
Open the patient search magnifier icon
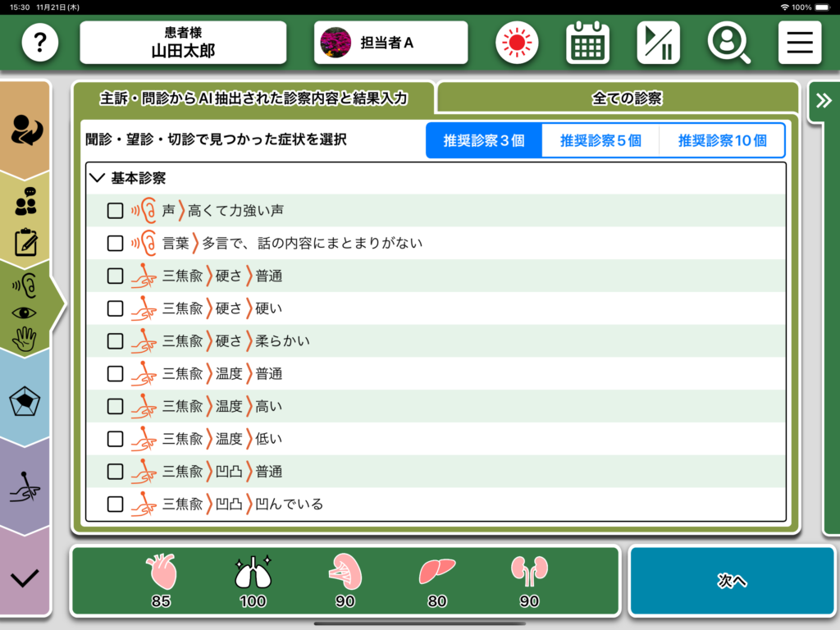coord(728,43)
